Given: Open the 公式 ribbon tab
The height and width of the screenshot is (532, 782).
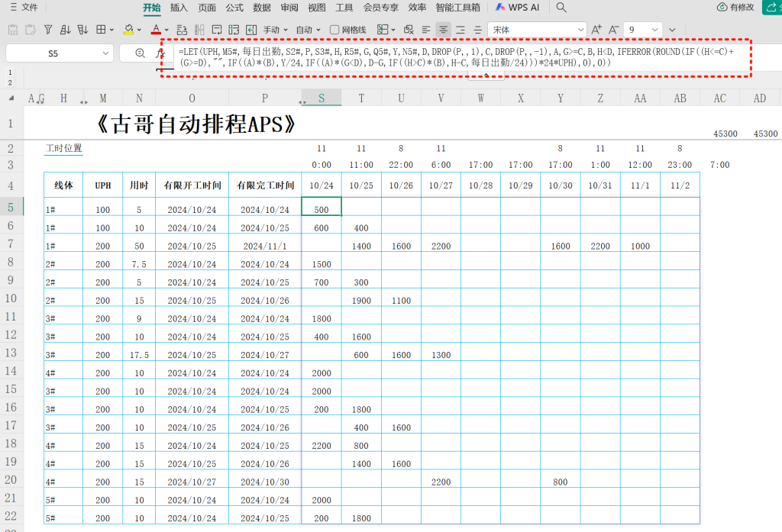Looking at the screenshot, I should click(x=234, y=8).
